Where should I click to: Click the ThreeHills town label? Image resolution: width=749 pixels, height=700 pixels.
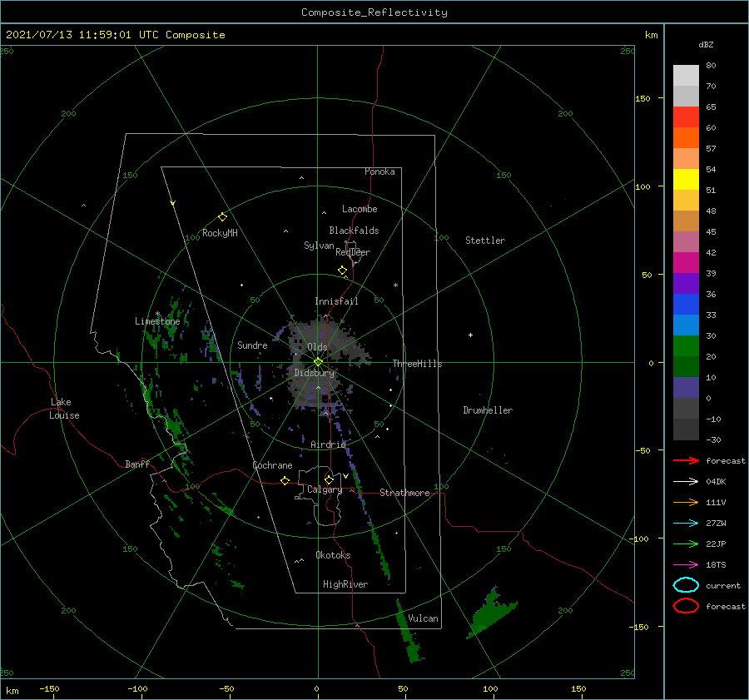[x=418, y=364]
